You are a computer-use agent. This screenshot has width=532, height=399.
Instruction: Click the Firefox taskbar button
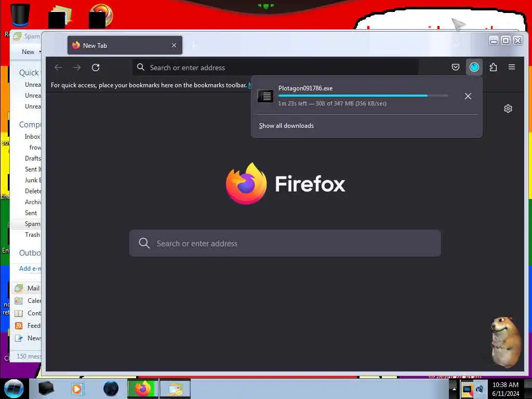tap(143, 389)
